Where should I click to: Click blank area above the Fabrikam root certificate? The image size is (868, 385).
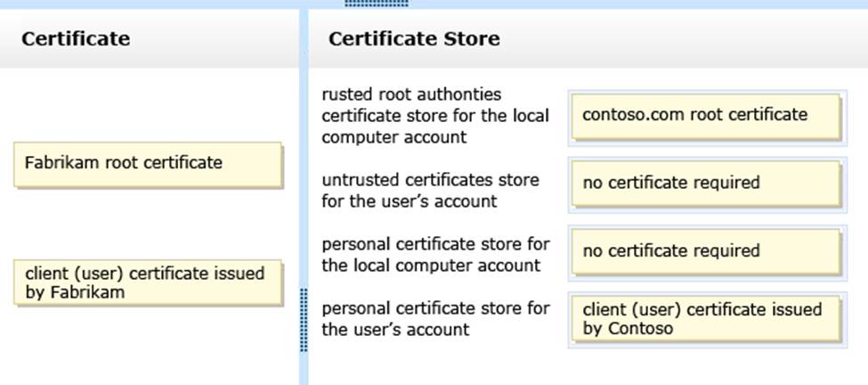pos(148,102)
